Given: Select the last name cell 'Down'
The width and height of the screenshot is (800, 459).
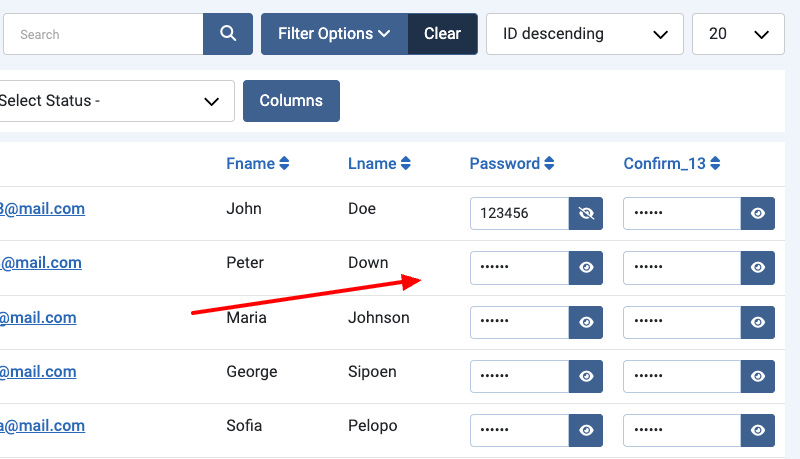Looking at the screenshot, I should click(368, 263).
